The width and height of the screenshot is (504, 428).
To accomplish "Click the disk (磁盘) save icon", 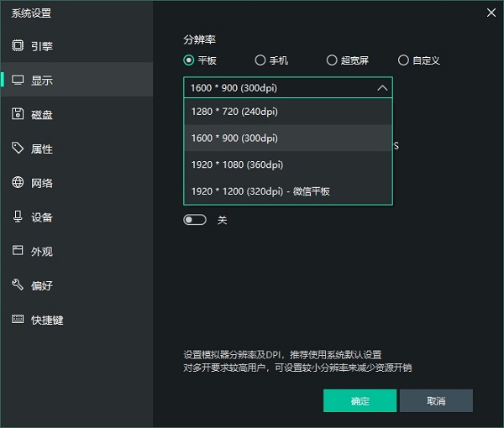I will coord(18,114).
